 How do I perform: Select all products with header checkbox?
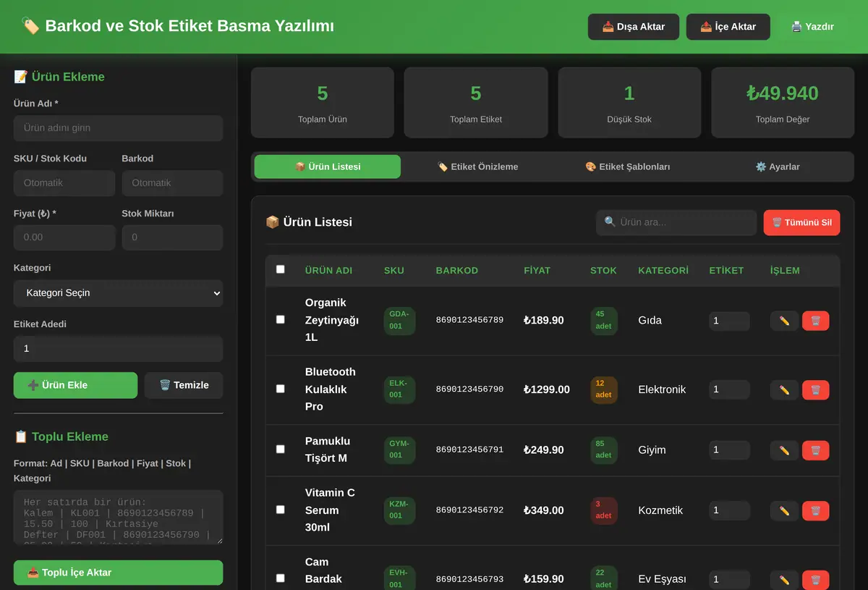(x=281, y=269)
